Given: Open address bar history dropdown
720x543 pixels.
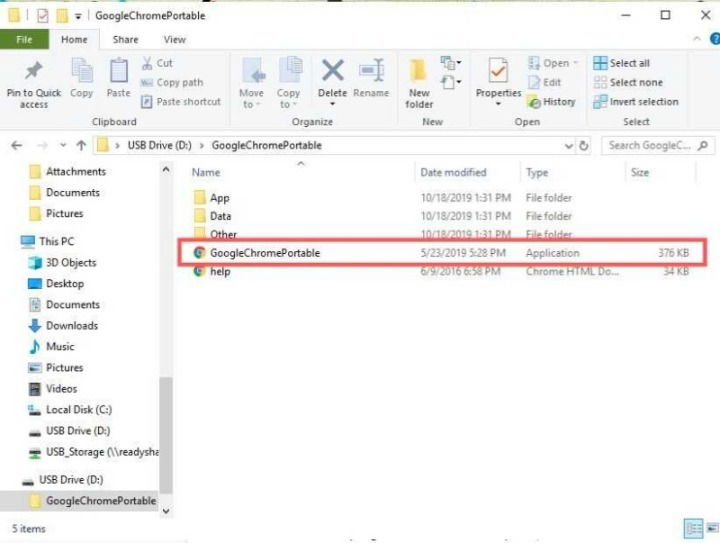Looking at the screenshot, I should click(x=568, y=146).
